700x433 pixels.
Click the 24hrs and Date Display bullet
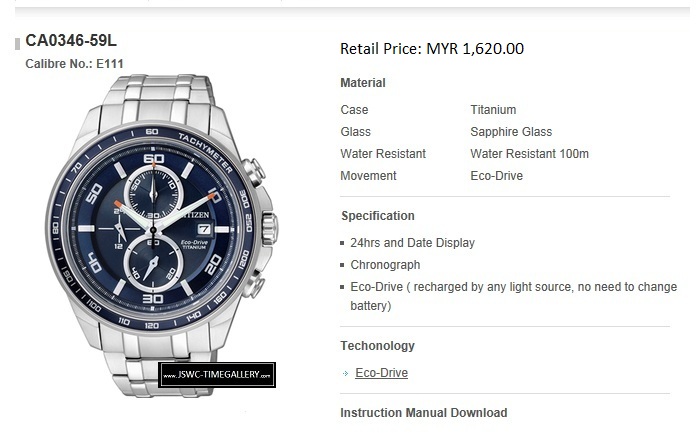pos(412,243)
